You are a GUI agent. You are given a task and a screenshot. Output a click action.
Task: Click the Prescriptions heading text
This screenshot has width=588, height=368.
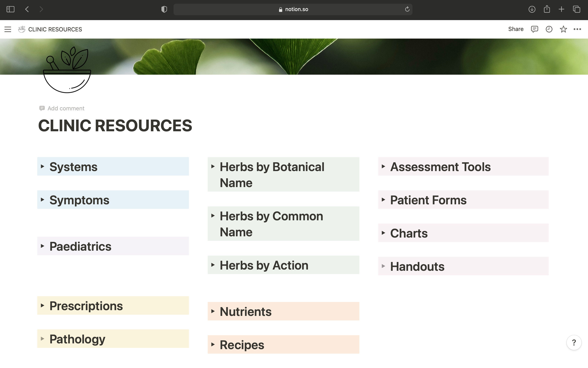tap(86, 306)
